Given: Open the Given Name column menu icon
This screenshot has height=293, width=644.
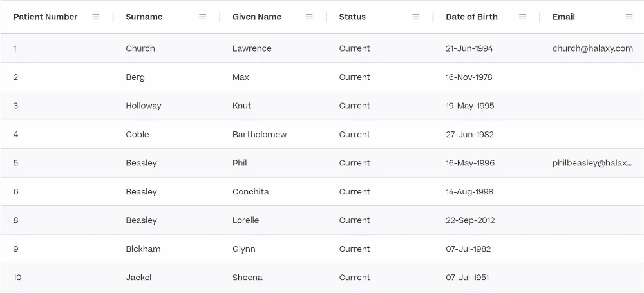Looking at the screenshot, I should point(309,17).
